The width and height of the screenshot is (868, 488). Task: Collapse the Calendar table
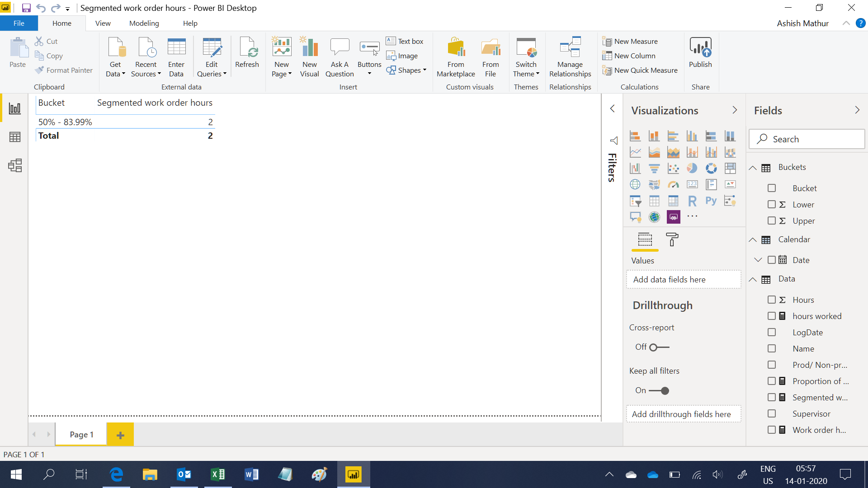coord(753,240)
